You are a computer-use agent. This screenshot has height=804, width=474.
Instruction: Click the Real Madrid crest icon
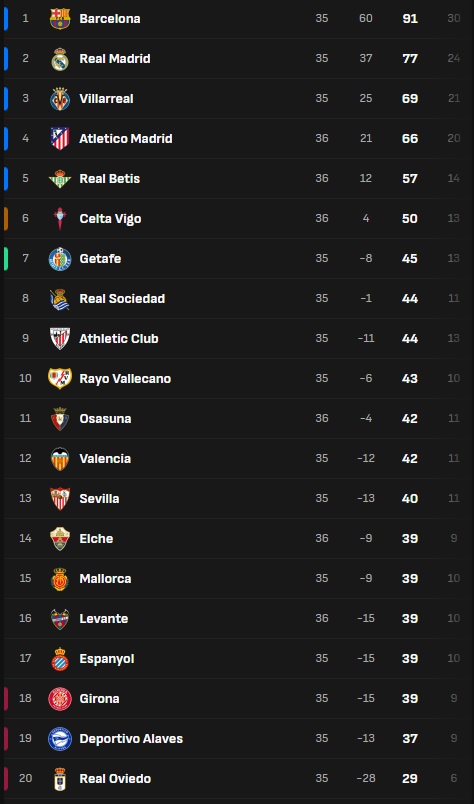[x=60, y=59]
